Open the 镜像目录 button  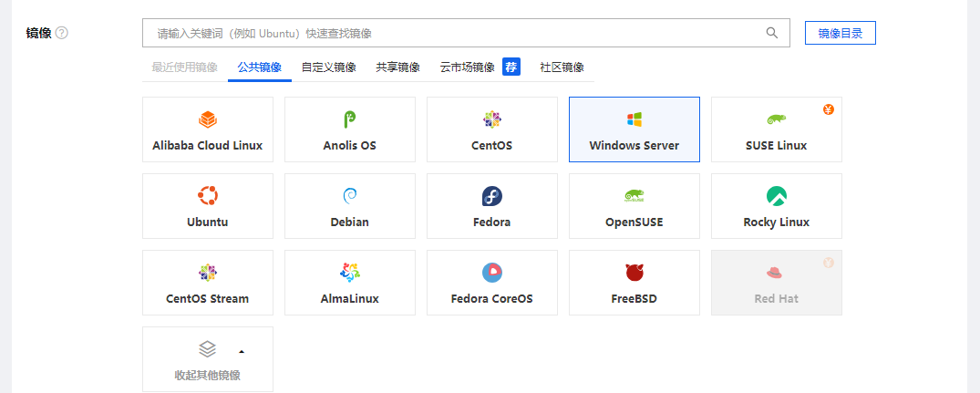pos(840,33)
